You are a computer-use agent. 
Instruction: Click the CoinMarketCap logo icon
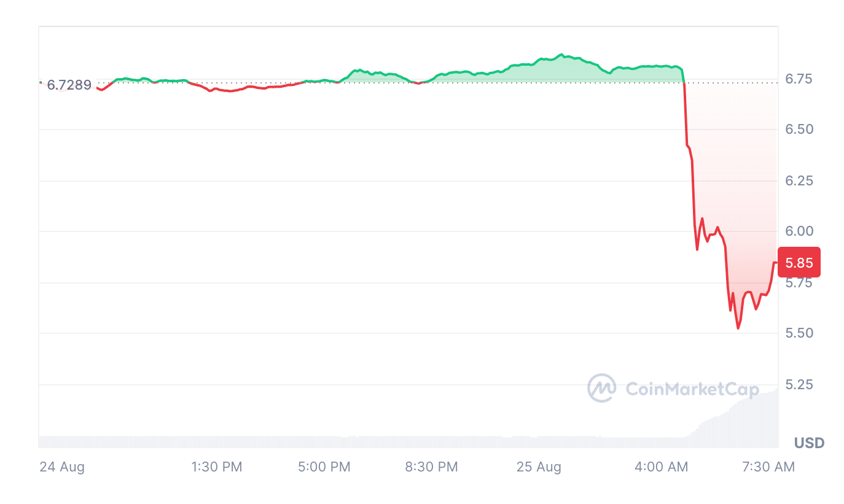coord(601,388)
